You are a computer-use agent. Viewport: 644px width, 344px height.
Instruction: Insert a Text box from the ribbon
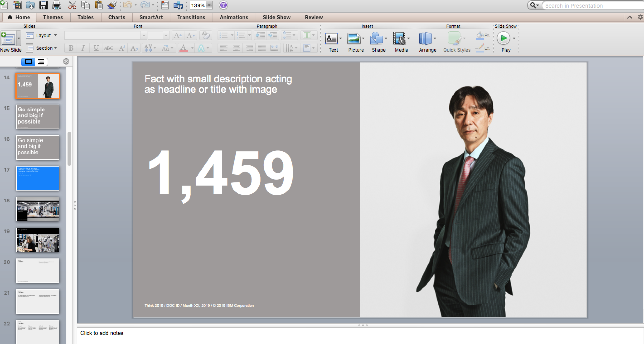(332, 38)
